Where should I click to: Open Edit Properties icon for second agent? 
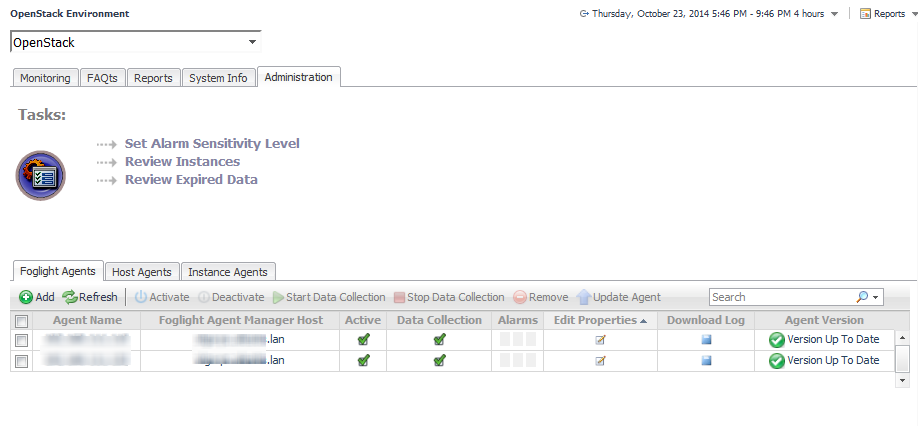(x=600, y=361)
